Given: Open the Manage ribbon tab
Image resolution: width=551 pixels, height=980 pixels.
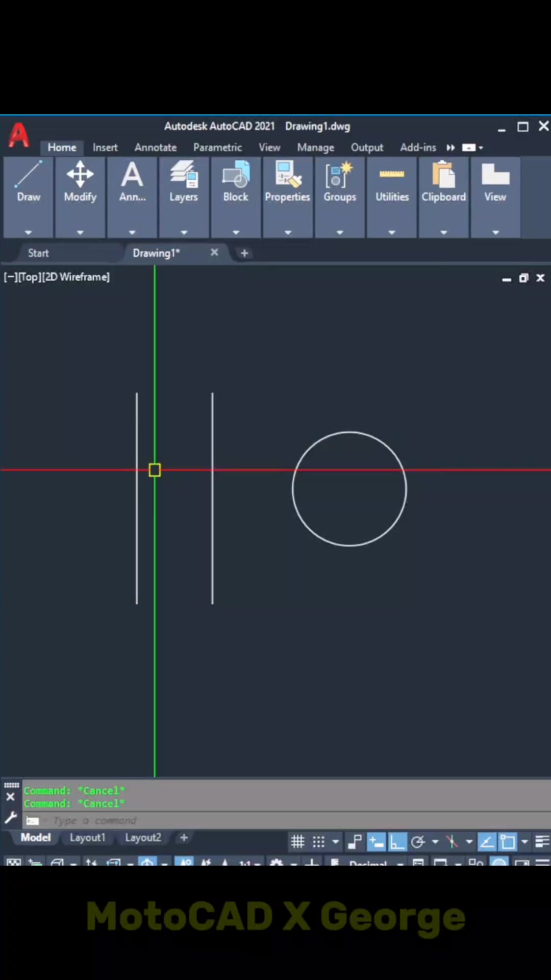Looking at the screenshot, I should click(x=316, y=148).
